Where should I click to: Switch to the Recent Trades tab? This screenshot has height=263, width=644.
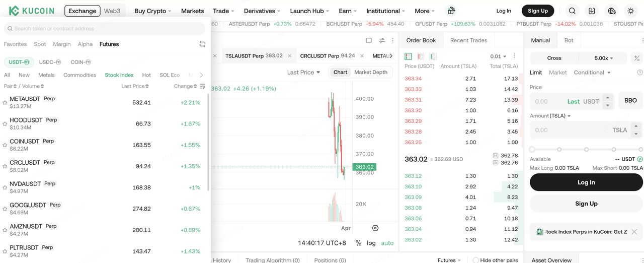coord(468,40)
